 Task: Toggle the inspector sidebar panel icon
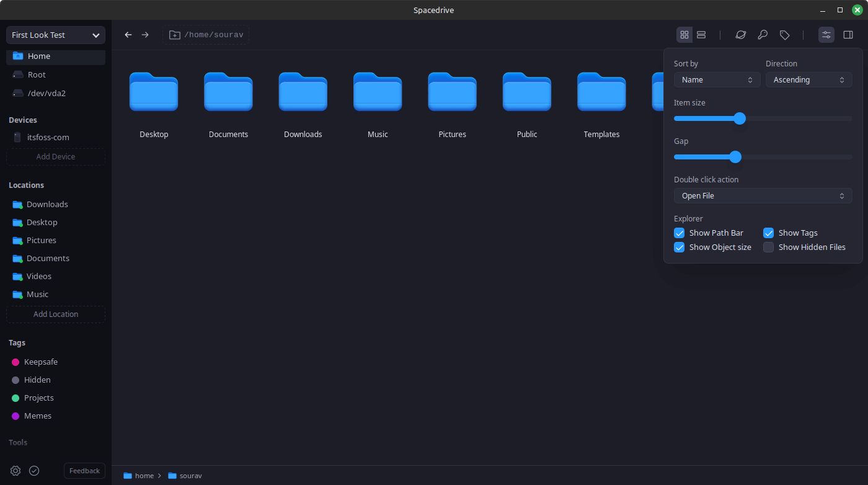(848, 35)
